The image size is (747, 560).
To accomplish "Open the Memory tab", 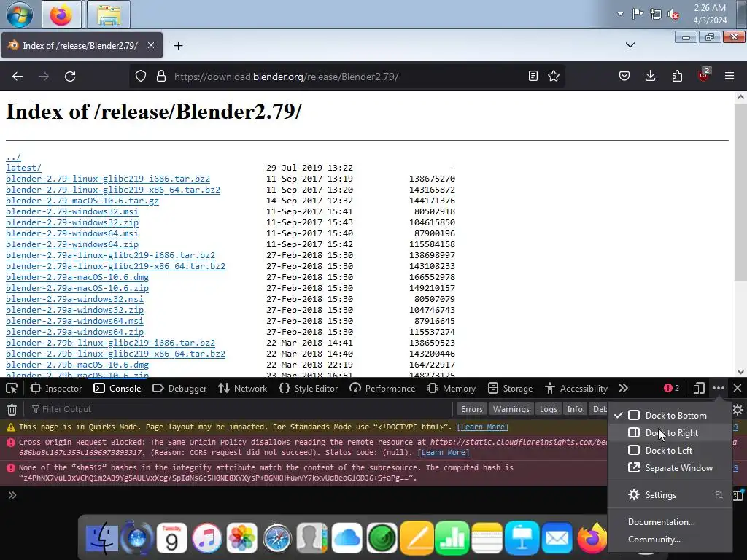I will pyautogui.click(x=451, y=389).
